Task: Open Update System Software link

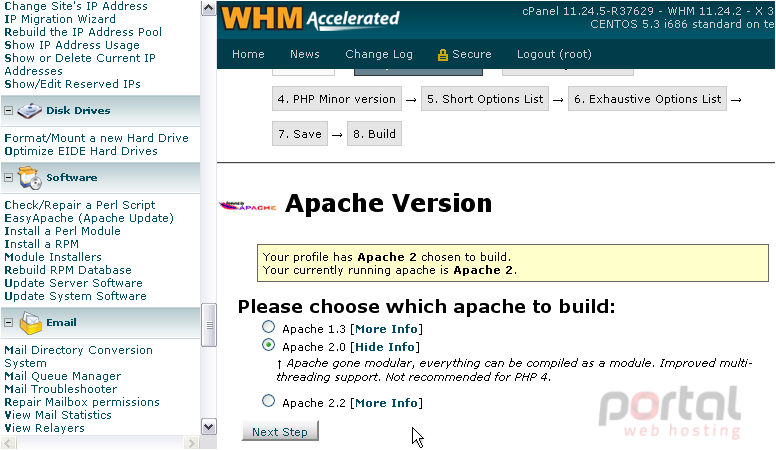Action: [x=75, y=296]
